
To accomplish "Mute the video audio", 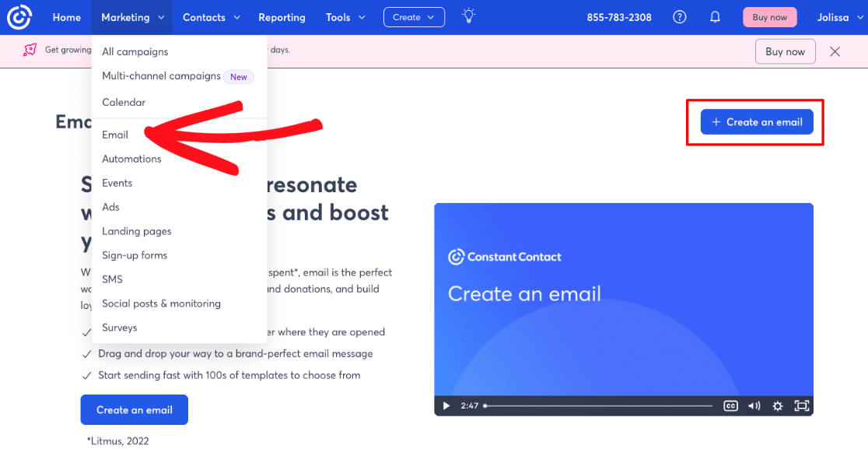I will tap(754, 405).
